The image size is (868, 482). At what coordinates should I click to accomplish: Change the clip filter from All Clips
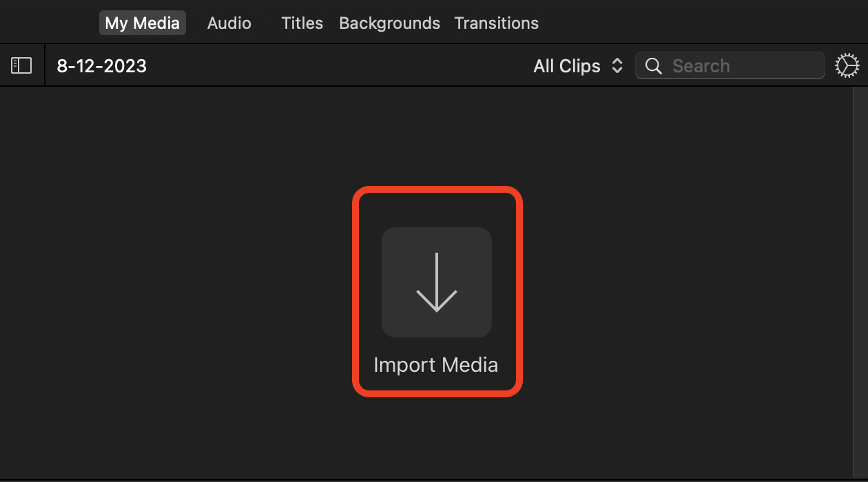[x=577, y=65]
